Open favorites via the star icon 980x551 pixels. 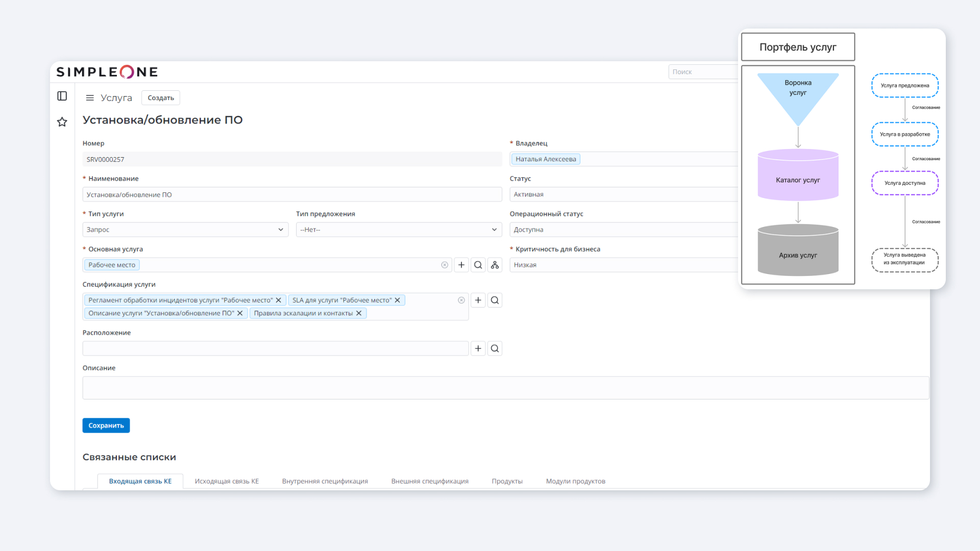pyautogui.click(x=62, y=122)
